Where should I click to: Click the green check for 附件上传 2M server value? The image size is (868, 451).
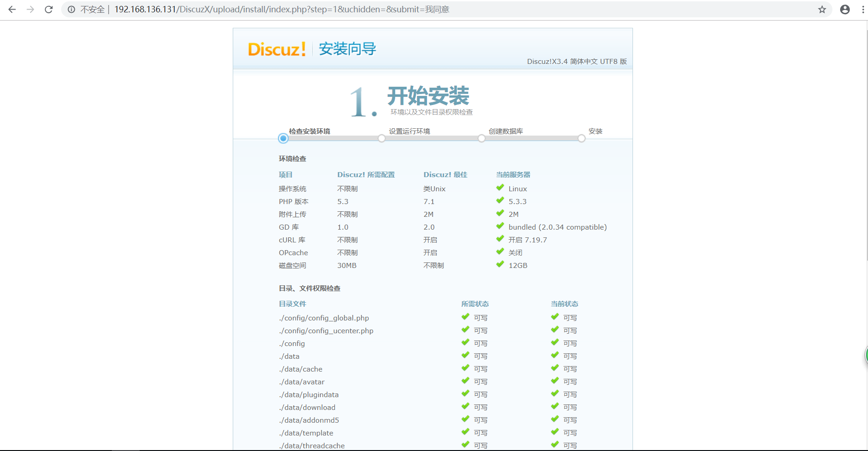(500, 213)
